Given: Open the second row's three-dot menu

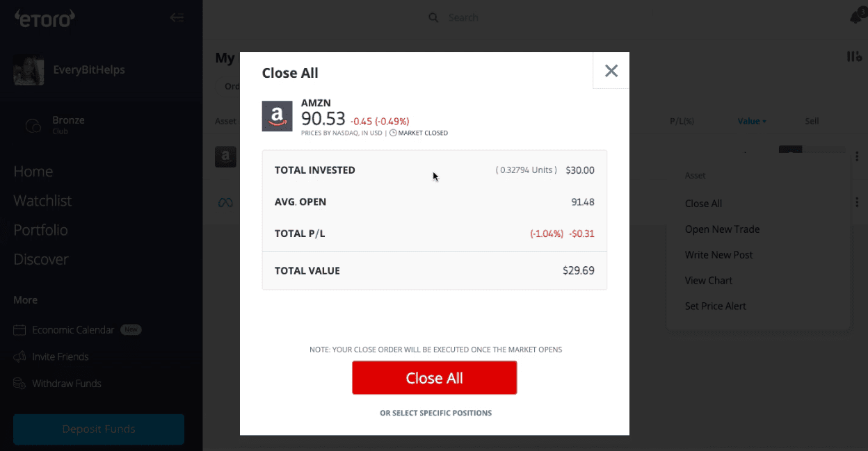Looking at the screenshot, I should click(856, 202).
